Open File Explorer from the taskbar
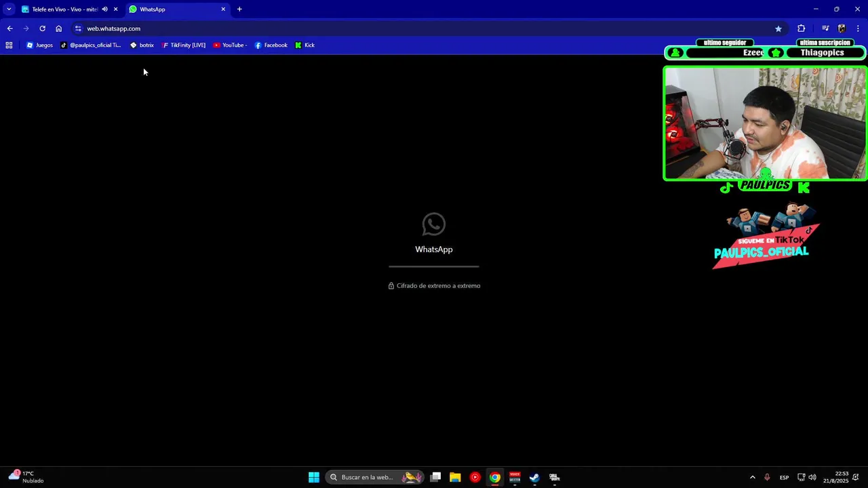 (456, 477)
